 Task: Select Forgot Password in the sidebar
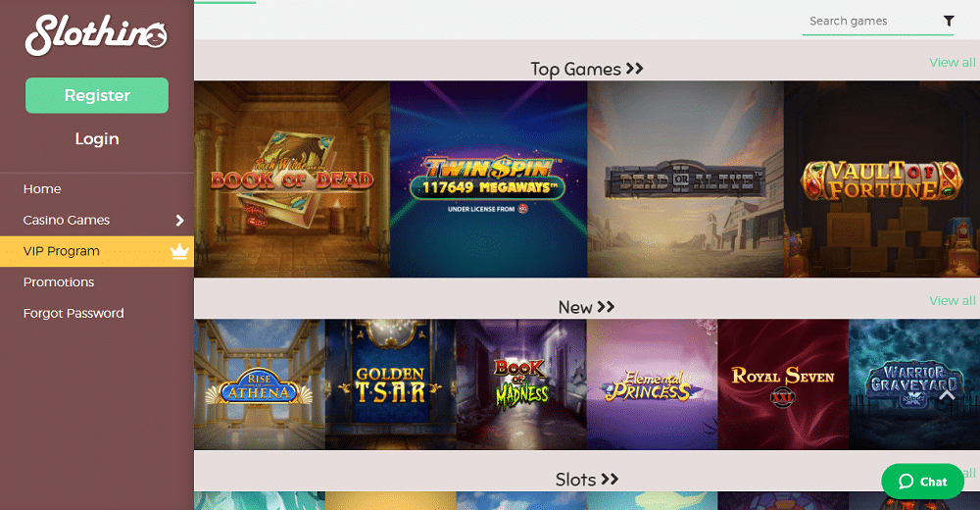point(73,313)
